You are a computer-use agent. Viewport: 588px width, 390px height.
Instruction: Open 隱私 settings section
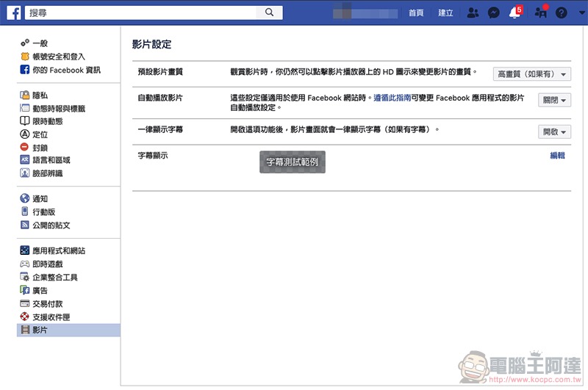pos(40,95)
